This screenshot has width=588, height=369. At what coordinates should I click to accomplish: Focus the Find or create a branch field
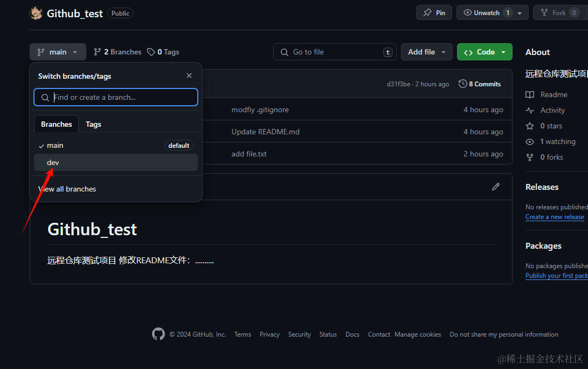pos(116,97)
